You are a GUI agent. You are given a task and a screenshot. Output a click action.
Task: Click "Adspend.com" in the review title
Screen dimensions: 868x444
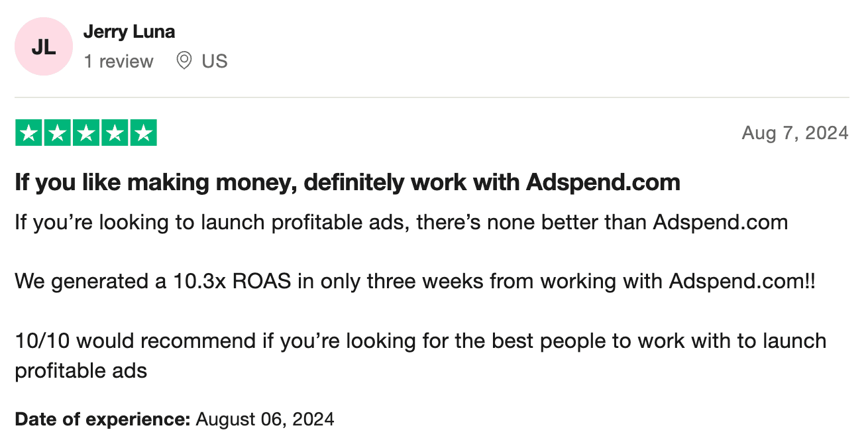click(603, 183)
